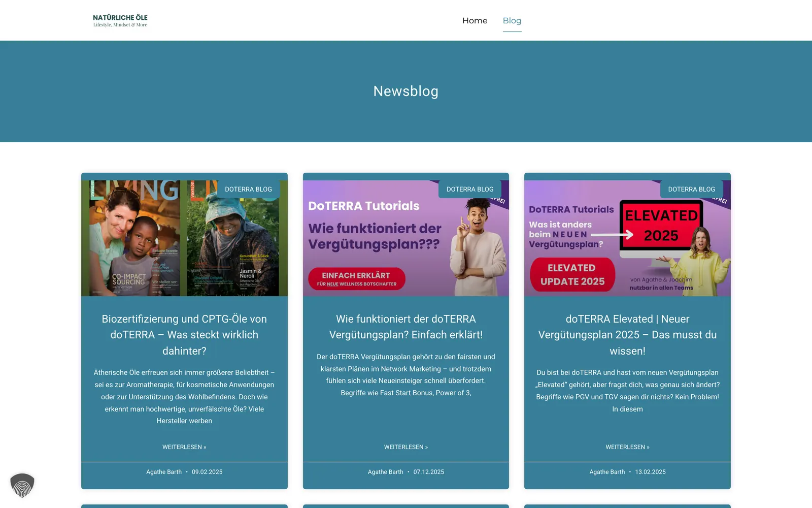
Task: Click Agathe Barth on the 09.02.2025 card
Action: coord(164,472)
